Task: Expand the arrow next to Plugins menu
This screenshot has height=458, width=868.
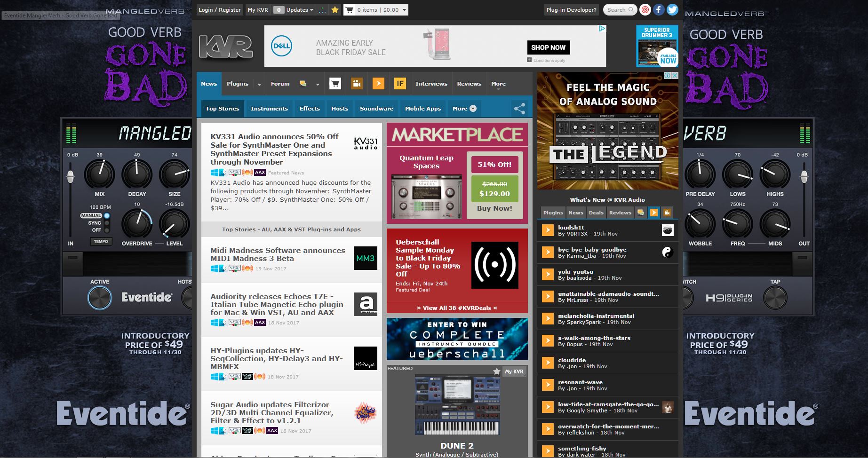Action: pyautogui.click(x=259, y=84)
